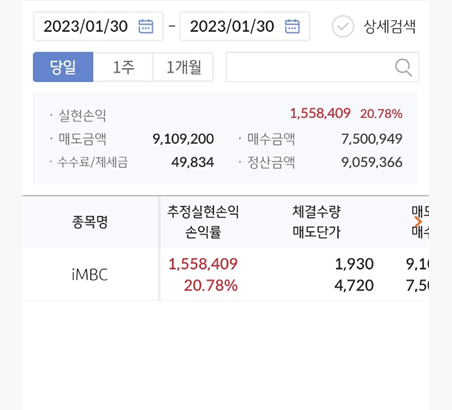Select the 당일 period tab
Viewport: 452px width, 410px height.
coord(63,67)
